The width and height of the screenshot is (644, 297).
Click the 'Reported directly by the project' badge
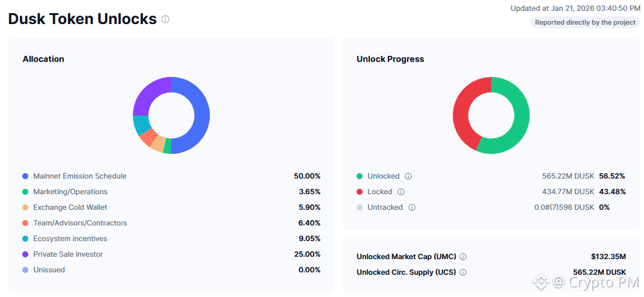pyautogui.click(x=584, y=23)
